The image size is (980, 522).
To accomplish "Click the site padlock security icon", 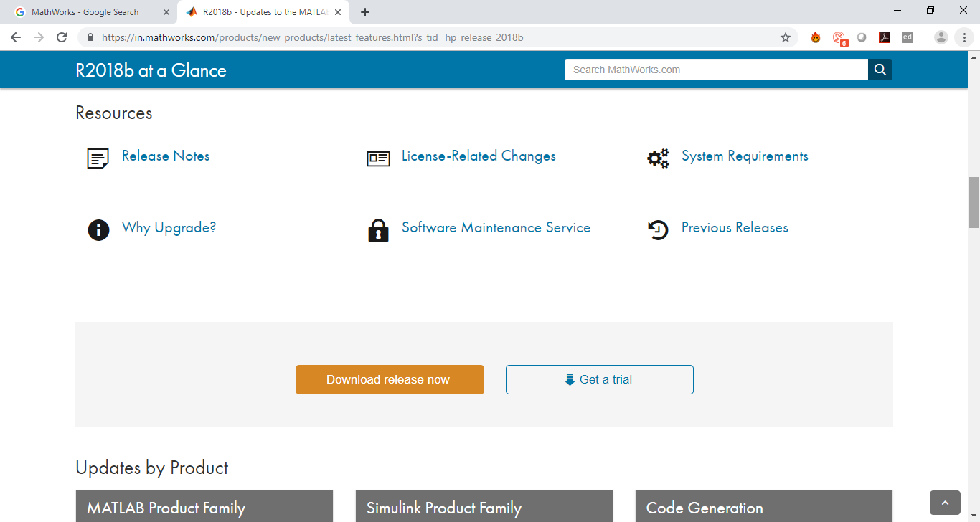I will 90,37.
